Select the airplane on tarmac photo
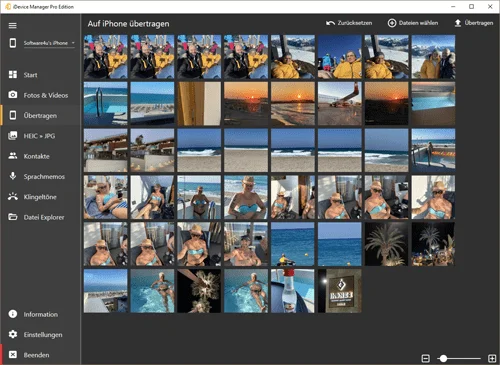 (339, 104)
